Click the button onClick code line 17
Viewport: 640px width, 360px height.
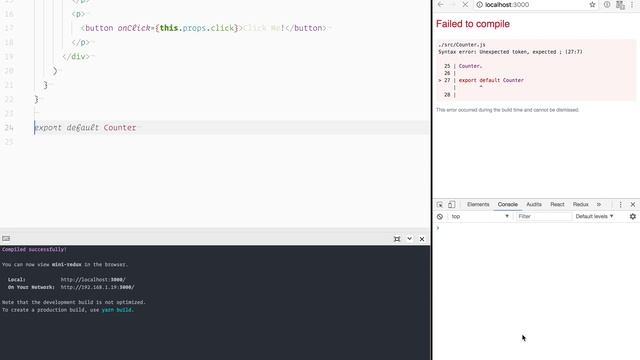[x=204, y=28]
